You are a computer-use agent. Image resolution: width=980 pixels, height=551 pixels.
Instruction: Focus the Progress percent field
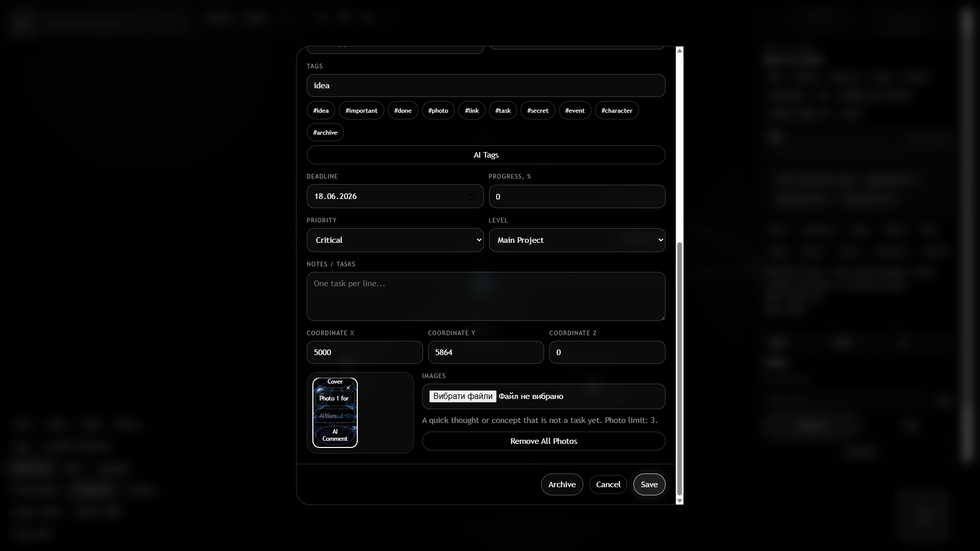577,196
